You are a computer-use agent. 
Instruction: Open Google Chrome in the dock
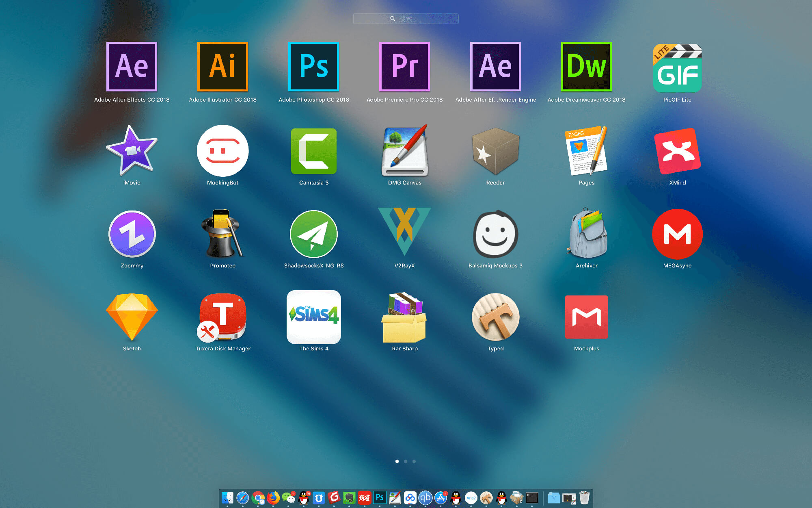point(258,497)
